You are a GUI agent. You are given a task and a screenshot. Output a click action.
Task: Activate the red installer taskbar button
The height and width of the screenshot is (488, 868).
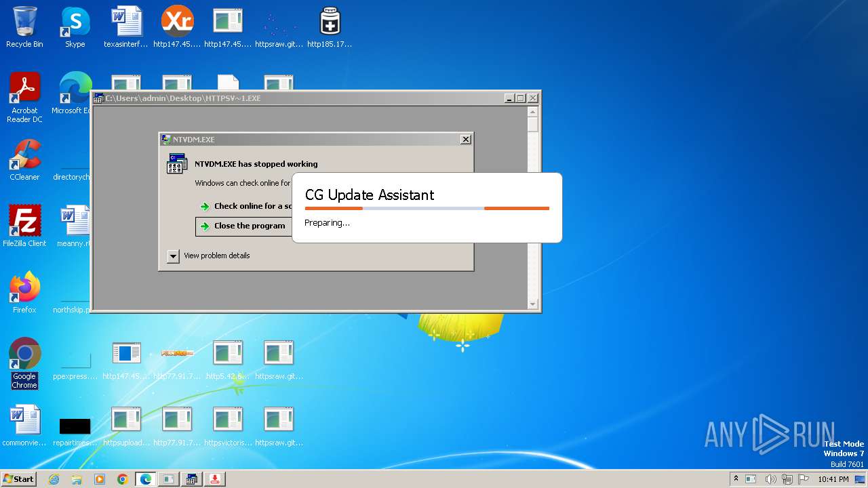pyautogui.click(x=214, y=479)
